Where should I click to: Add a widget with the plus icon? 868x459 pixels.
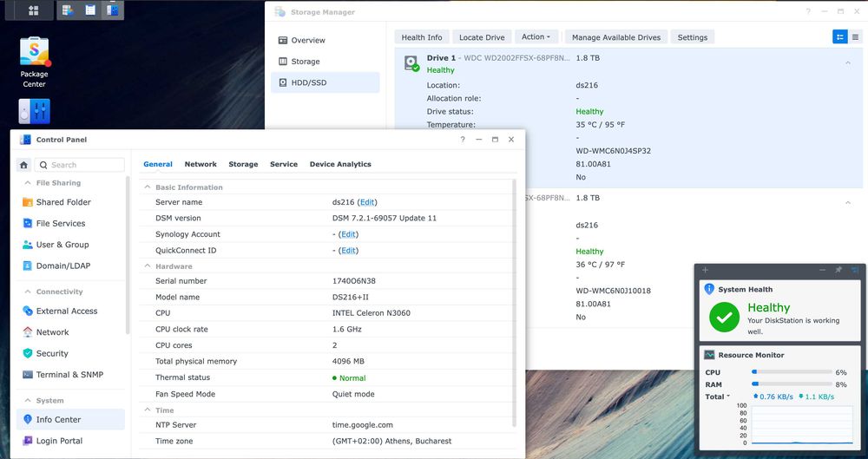pyautogui.click(x=705, y=270)
